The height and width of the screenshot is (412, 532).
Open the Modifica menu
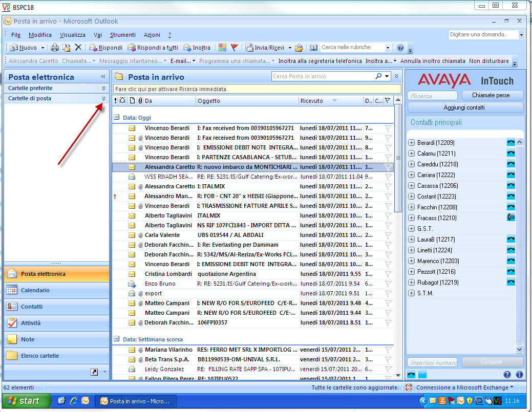point(40,35)
